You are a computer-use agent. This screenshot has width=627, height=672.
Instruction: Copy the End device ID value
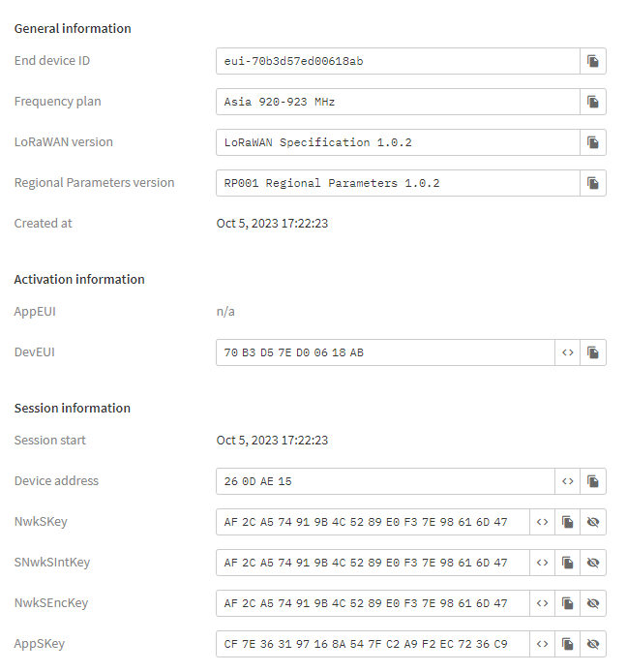(593, 61)
